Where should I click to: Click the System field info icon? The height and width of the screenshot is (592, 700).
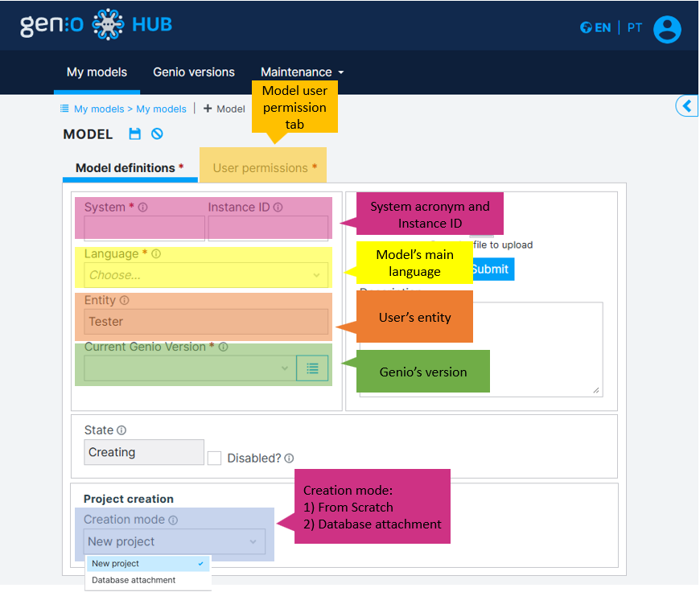143,208
